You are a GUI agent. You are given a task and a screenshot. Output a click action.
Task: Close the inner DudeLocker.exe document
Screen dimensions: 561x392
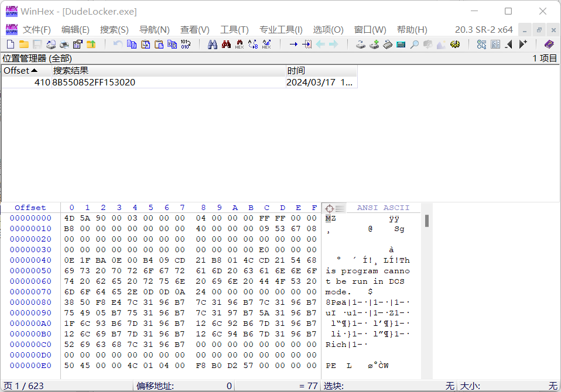[553, 30]
